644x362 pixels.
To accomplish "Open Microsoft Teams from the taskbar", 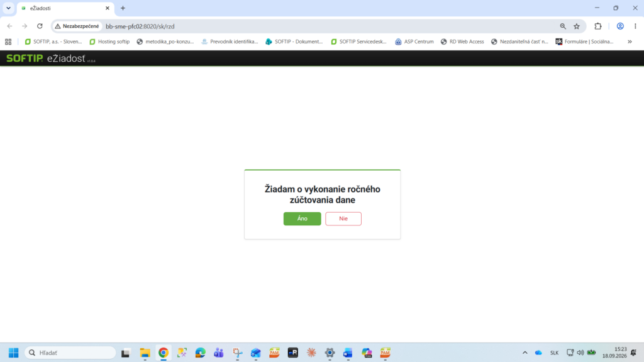I will coord(218,353).
